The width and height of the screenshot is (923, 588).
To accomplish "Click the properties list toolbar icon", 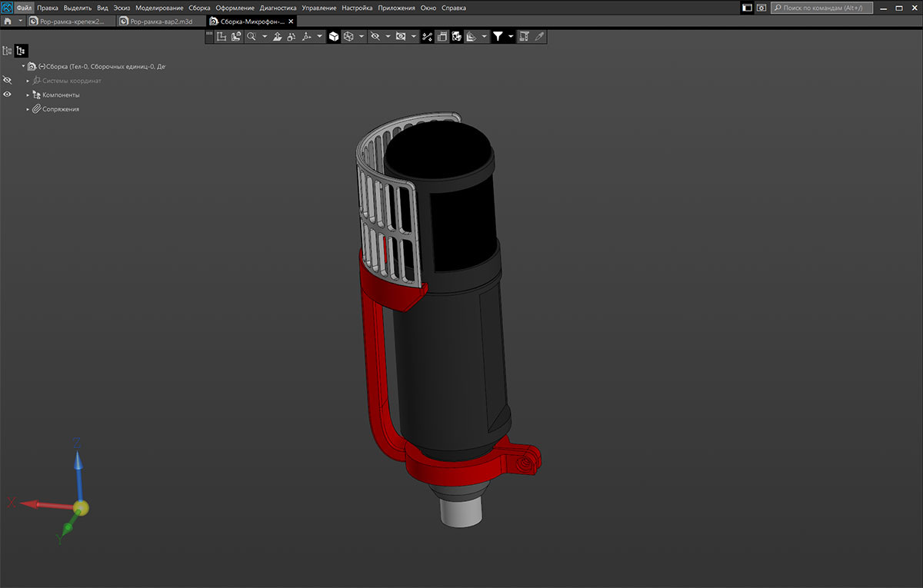I will [x=525, y=36].
